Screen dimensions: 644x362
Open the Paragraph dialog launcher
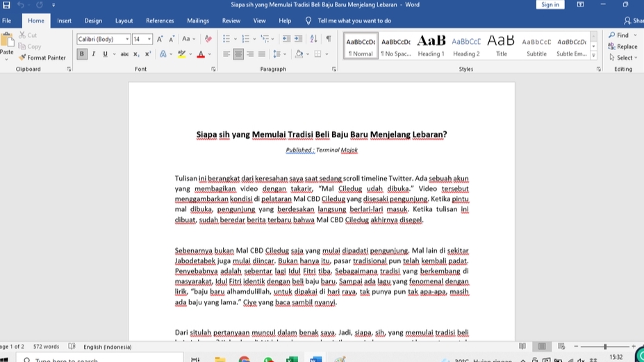pyautogui.click(x=334, y=69)
